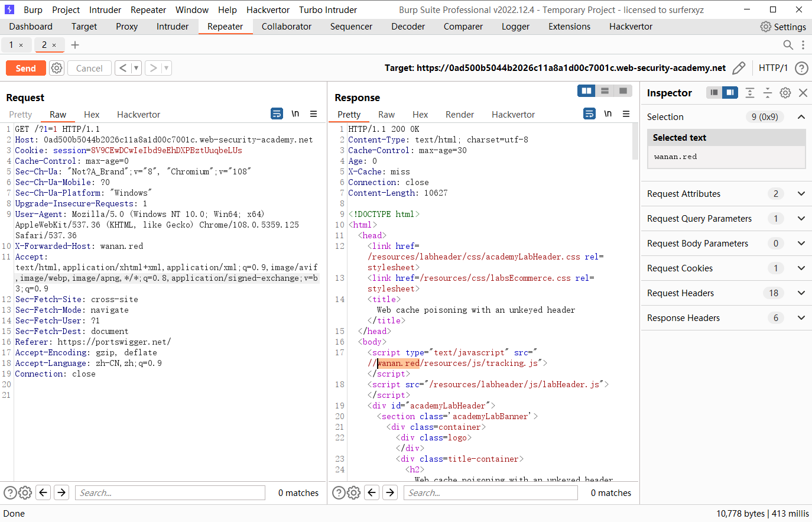
Task: Search tabs with magnifier icon
Action: pyautogui.click(x=788, y=45)
